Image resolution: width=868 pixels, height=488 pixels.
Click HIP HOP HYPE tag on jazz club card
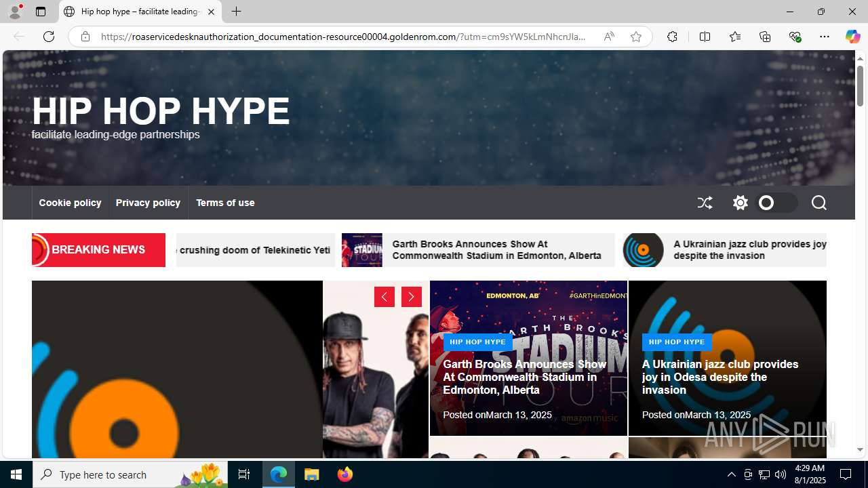677,342
